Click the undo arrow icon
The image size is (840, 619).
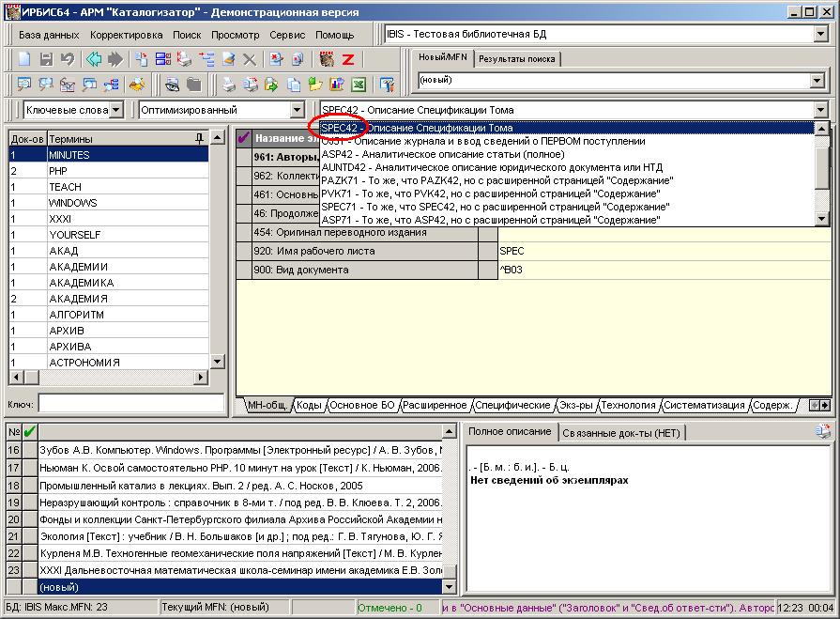[68, 59]
